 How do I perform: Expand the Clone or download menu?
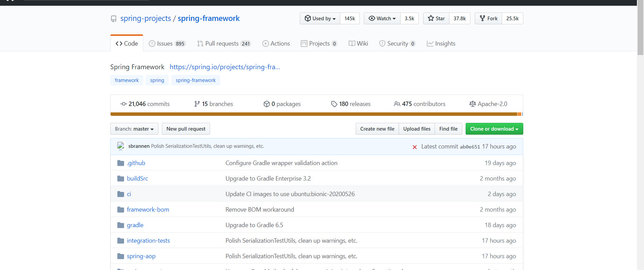click(494, 129)
